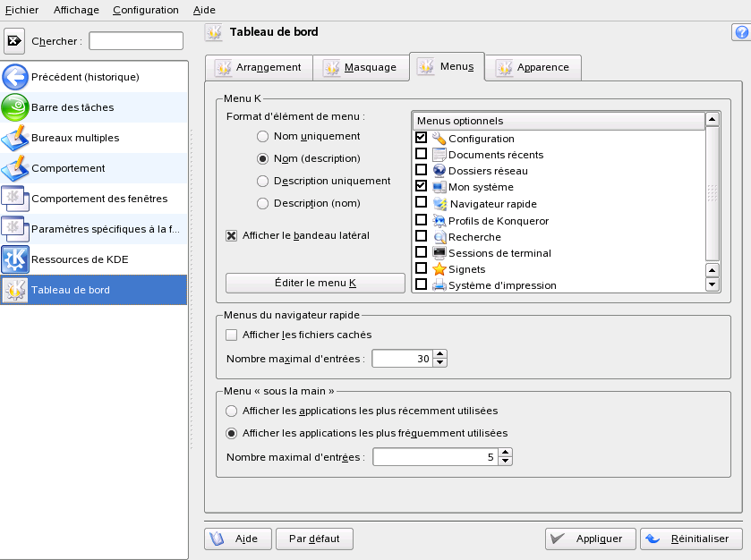Click the Réinitialiser button
Viewport: 751px width, 560px height.
[692, 539]
